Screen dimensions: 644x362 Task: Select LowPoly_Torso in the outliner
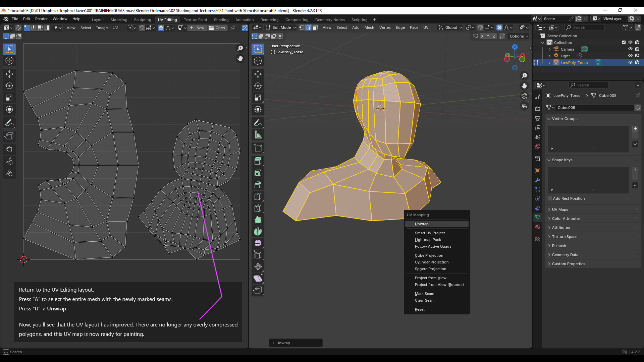coord(574,63)
